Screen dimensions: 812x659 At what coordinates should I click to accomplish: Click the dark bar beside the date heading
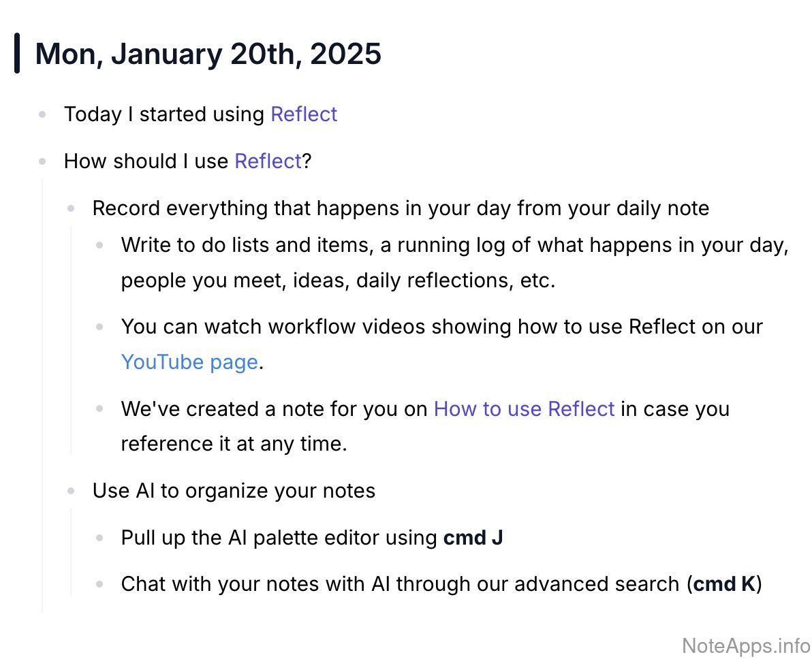pyautogui.click(x=17, y=54)
